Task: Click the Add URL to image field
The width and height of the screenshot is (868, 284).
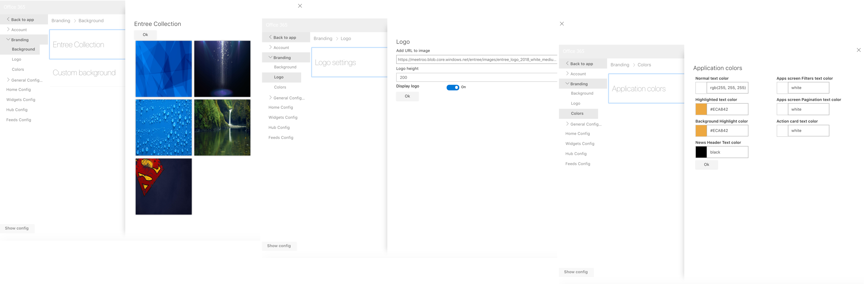Action: (477, 60)
